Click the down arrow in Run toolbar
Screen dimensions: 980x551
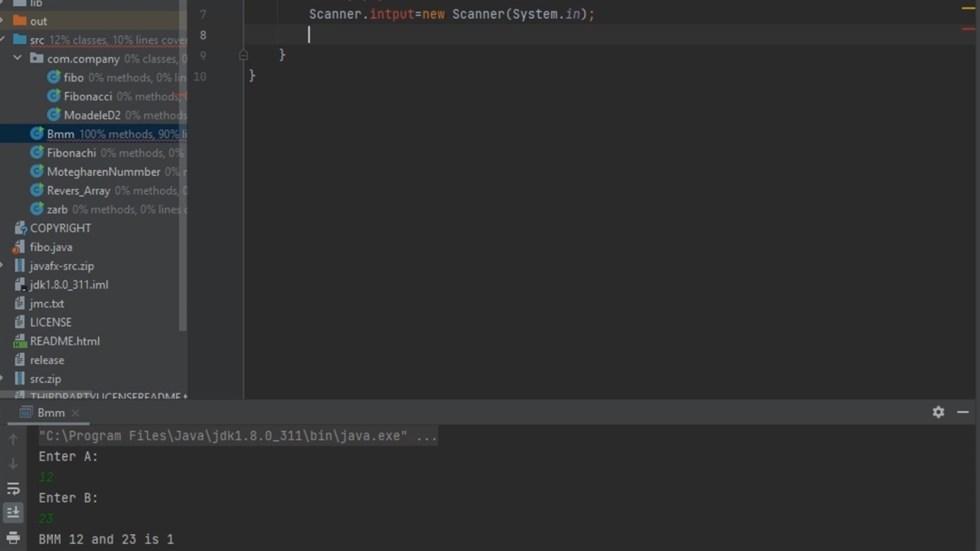pos(13,464)
